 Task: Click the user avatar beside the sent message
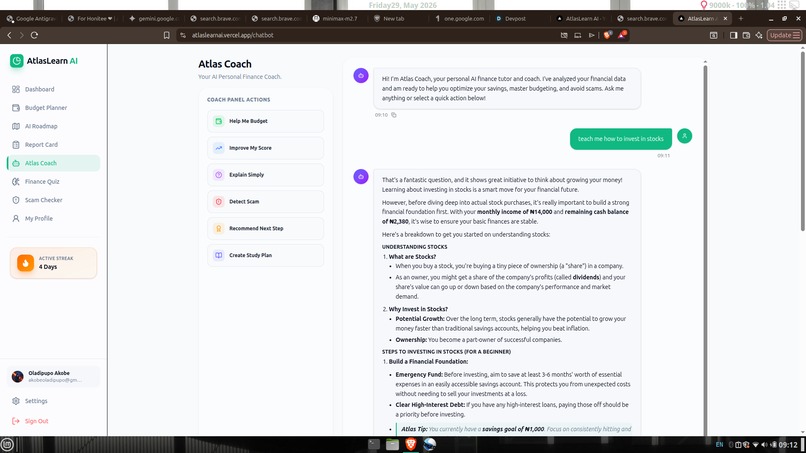[684, 136]
